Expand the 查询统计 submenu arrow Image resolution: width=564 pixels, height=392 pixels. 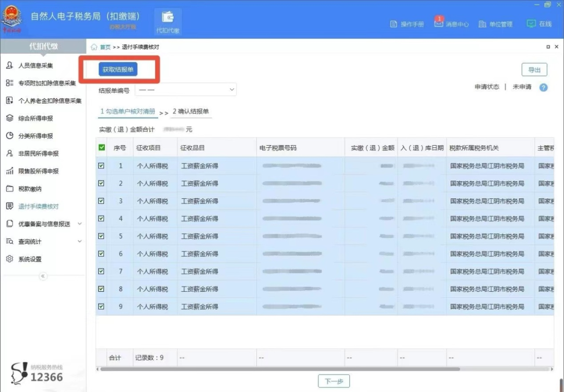[x=80, y=241]
